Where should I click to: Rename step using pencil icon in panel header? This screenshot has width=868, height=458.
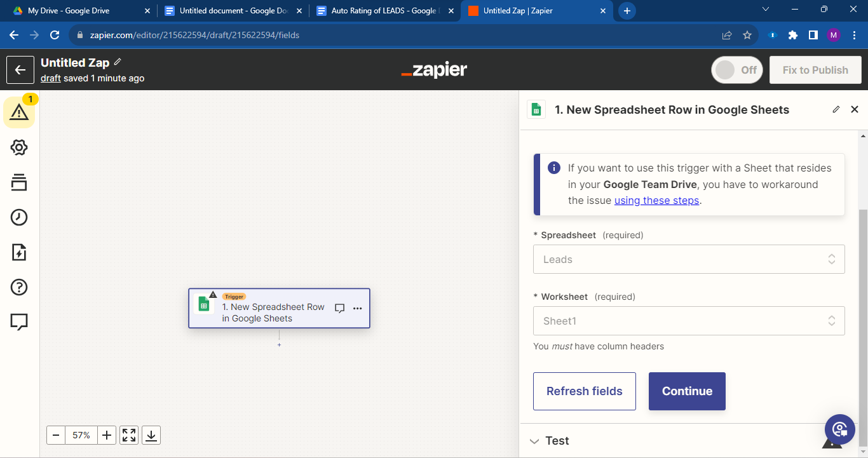(x=836, y=109)
